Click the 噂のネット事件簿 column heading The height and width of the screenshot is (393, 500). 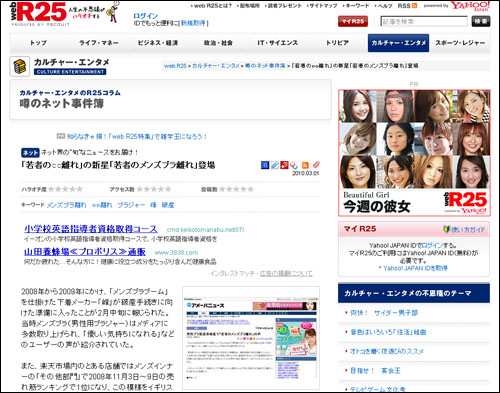click(62, 104)
